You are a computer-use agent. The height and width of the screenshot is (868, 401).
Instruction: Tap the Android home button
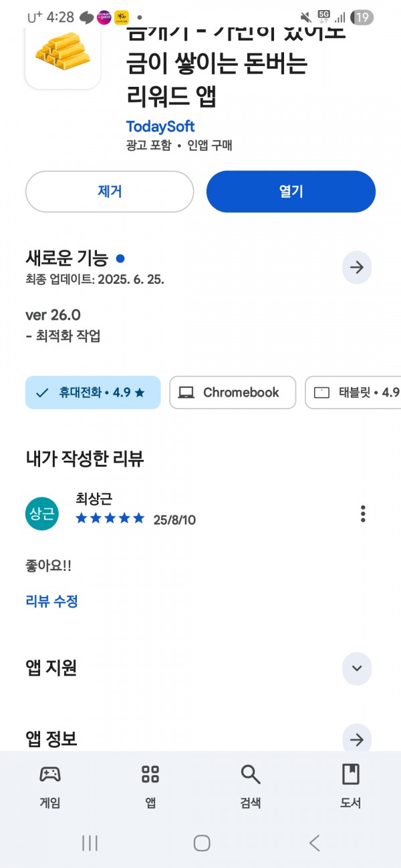click(x=202, y=843)
